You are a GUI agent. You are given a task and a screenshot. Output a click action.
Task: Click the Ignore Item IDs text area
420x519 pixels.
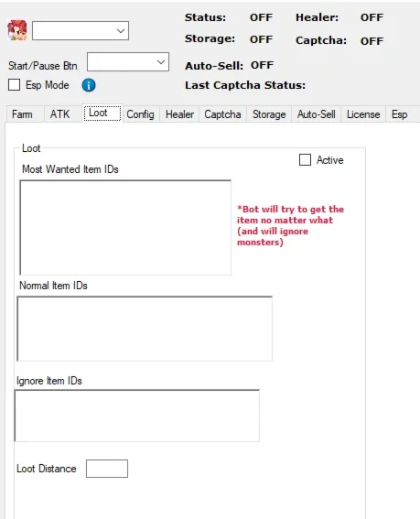click(x=137, y=416)
